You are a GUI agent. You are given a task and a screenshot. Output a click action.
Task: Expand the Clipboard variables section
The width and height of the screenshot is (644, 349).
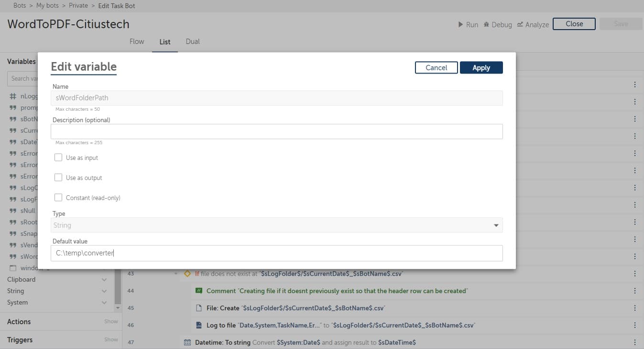57,279
